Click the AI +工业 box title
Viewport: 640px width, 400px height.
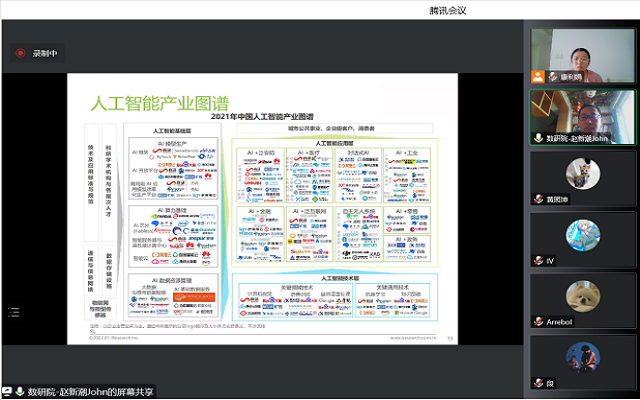coord(407,153)
